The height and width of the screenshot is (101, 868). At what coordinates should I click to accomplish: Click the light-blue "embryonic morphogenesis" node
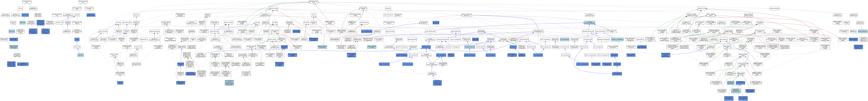click(x=617, y=40)
